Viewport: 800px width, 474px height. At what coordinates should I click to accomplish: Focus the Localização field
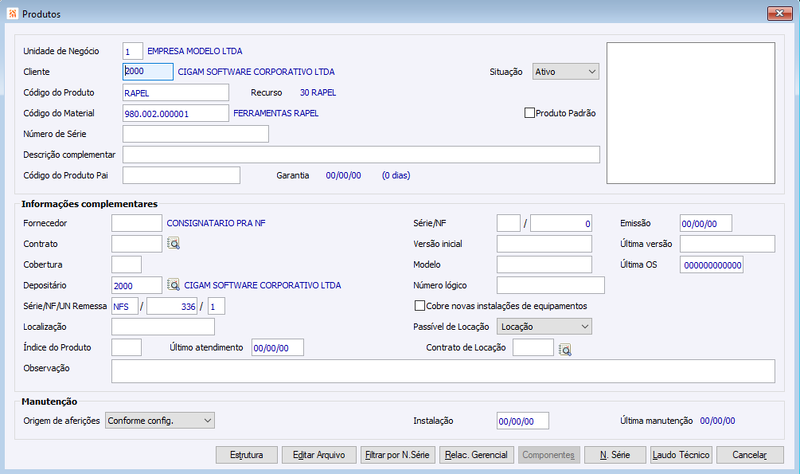(x=163, y=327)
